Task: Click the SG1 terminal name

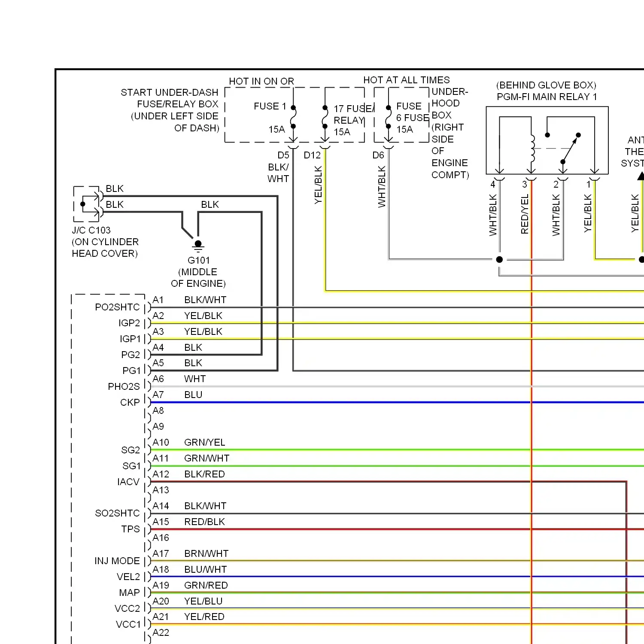Action: tap(131, 466)
